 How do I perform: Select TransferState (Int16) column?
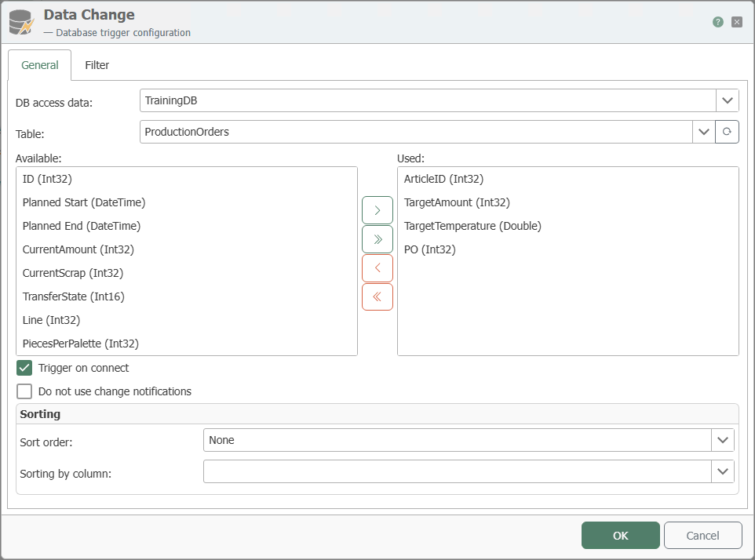click(186, 296)
